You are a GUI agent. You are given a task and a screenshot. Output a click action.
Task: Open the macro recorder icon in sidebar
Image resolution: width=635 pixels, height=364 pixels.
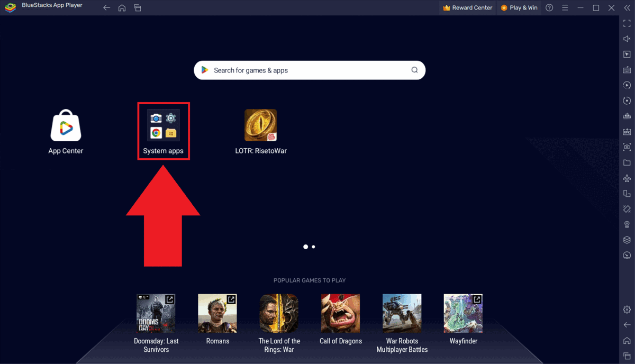click(x=627, y=85)
